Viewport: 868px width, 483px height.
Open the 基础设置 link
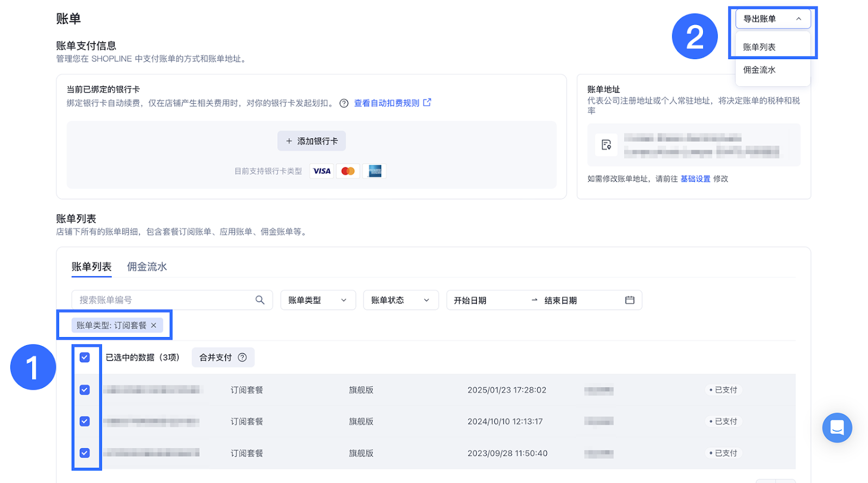(x=695, y=179)
